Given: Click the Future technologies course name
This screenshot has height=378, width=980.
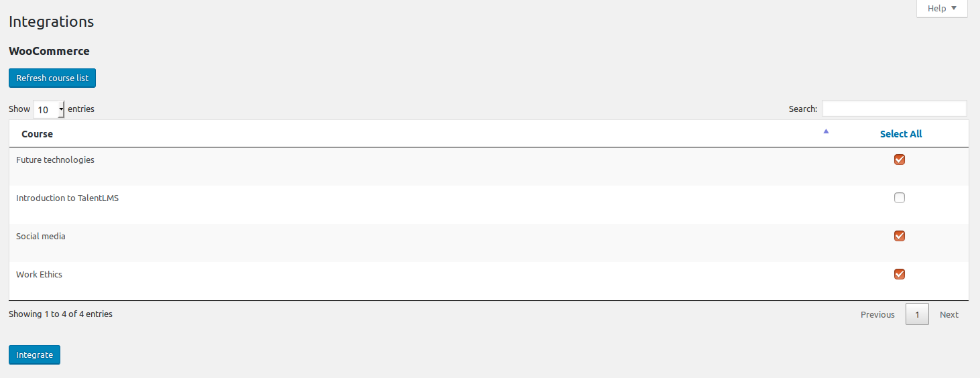Looking at the screenshot, I should tap(55, 160).
